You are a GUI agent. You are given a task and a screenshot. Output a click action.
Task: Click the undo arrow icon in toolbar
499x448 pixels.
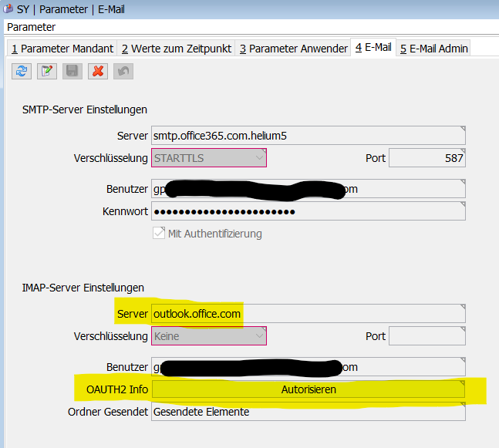(x=123, y=71)
